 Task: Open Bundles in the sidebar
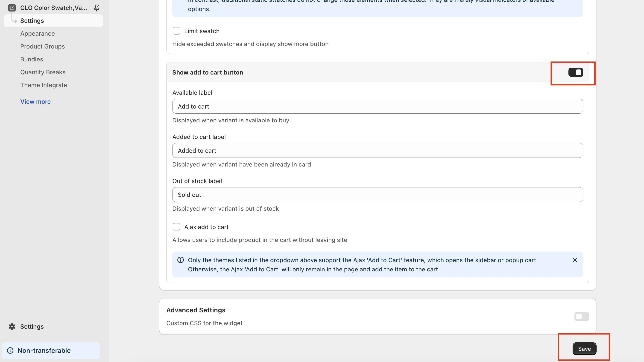[32, 59]
